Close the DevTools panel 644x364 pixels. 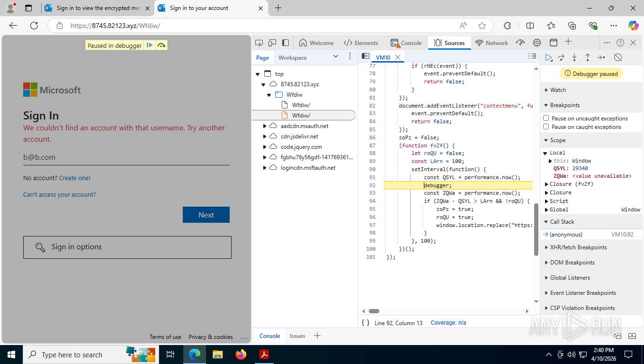(634, 43)
